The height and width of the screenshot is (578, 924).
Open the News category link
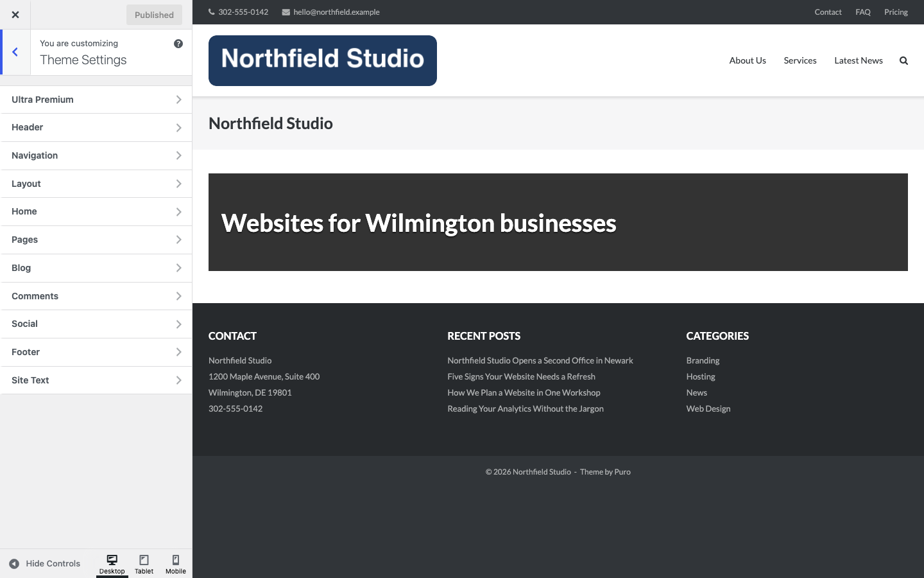pos(696,393)
